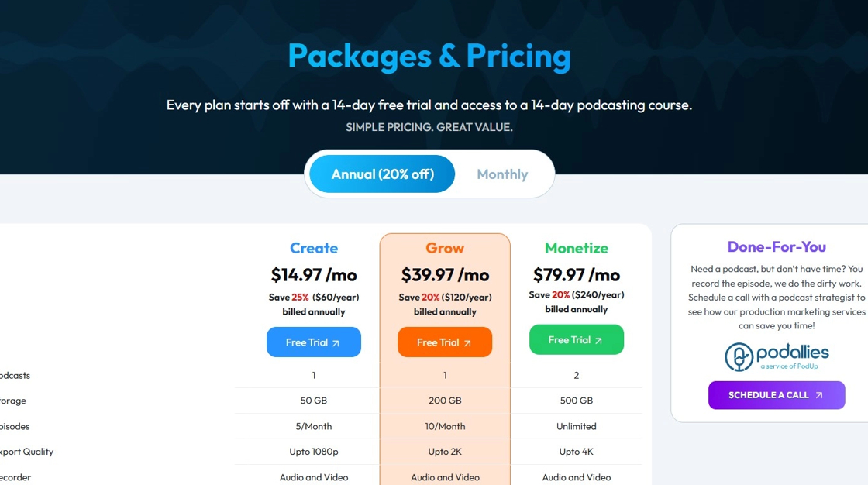Click the SCHEDULE A CALL button

coord(777,395)
